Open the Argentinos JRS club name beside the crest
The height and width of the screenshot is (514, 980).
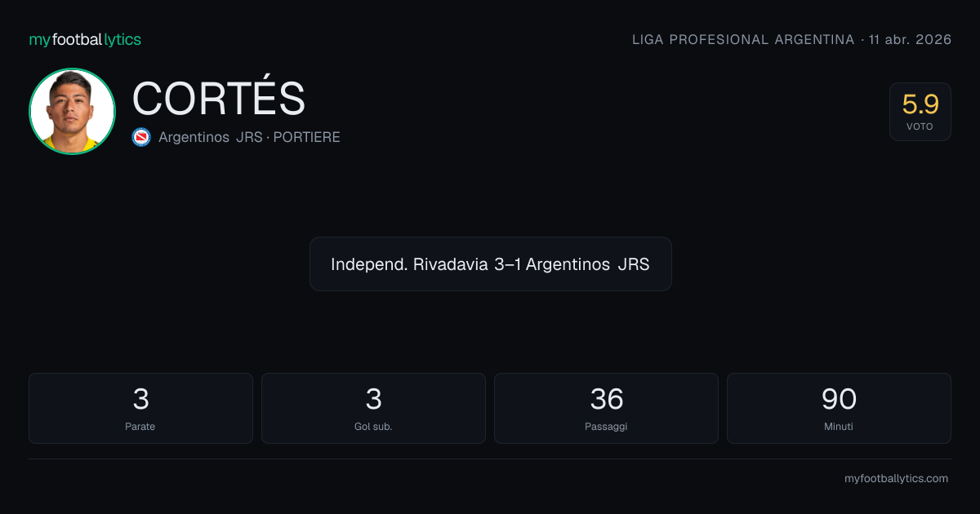click(211, 137)
